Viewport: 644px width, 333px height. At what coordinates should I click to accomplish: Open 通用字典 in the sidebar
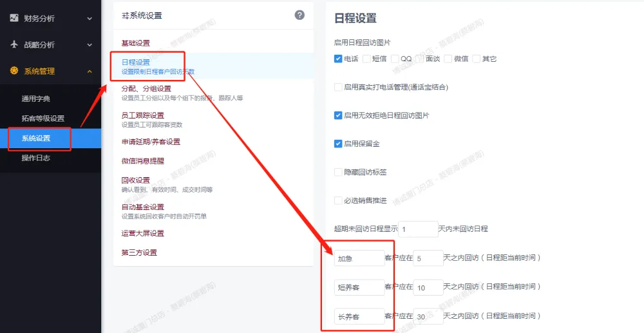pos(35,99)
